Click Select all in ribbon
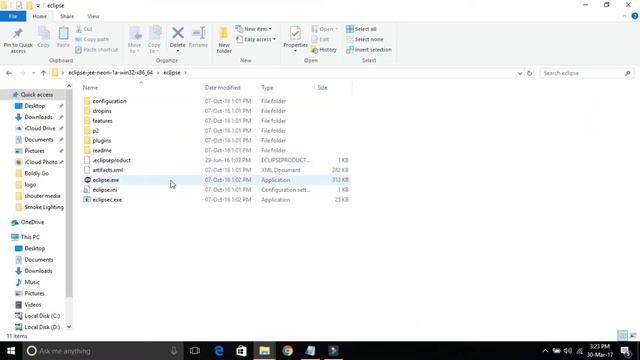This screenshot has width=640, height=360. point(361,29)
